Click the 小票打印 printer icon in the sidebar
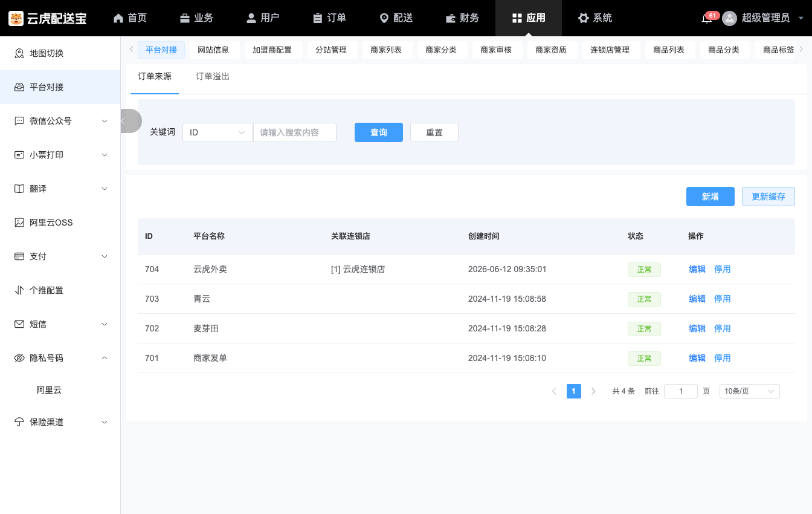 [19, 155]
